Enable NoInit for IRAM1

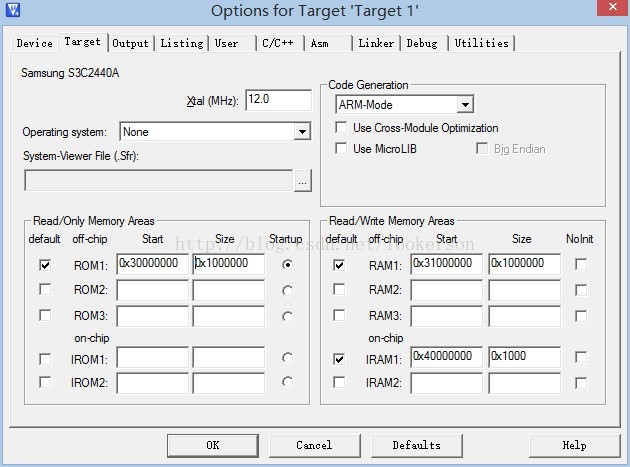coord(581,357)
